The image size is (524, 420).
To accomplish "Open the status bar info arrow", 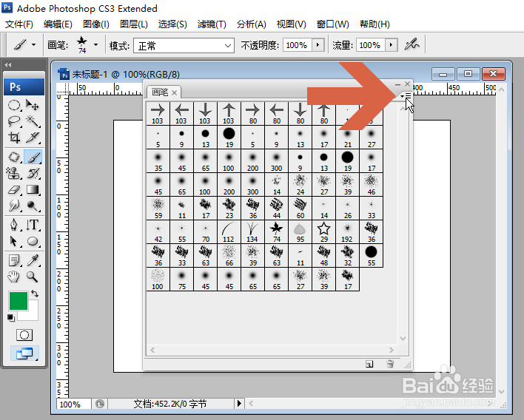I will (x=239, y=403).
